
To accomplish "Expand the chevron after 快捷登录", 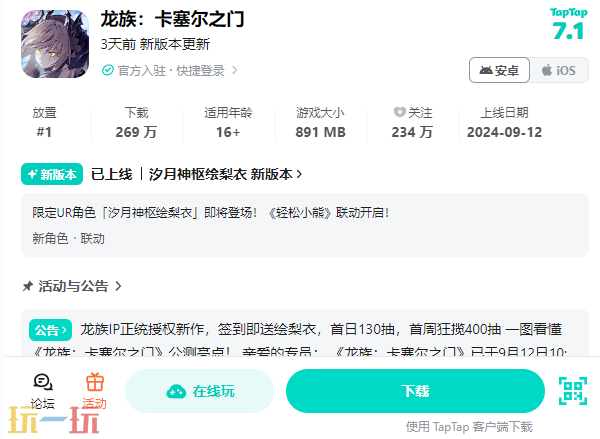I will coord(235,70).
